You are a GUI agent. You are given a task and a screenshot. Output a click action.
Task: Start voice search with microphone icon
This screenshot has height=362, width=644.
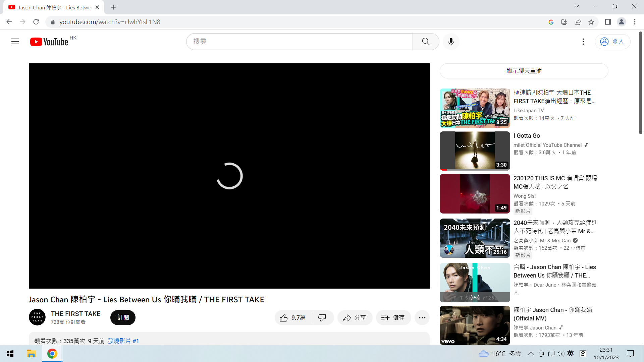[451, 42]
